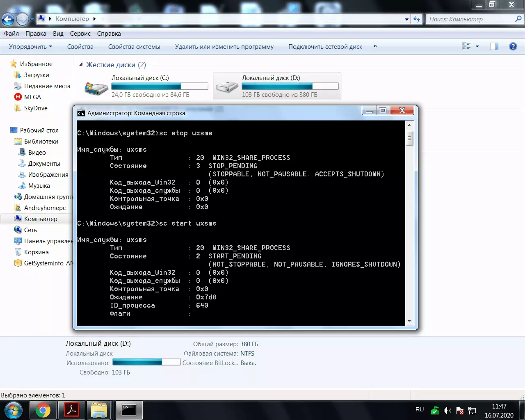This screenshot has height=420, width=525.
Task: Open Избранное star icon in sidebar
Action: pyautogui.click(x=14, y=64)
